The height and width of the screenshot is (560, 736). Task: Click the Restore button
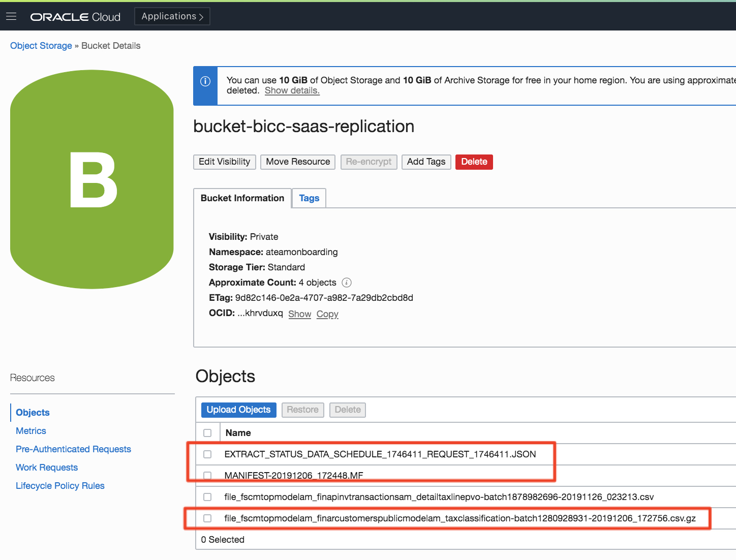[x=303, y=410]
